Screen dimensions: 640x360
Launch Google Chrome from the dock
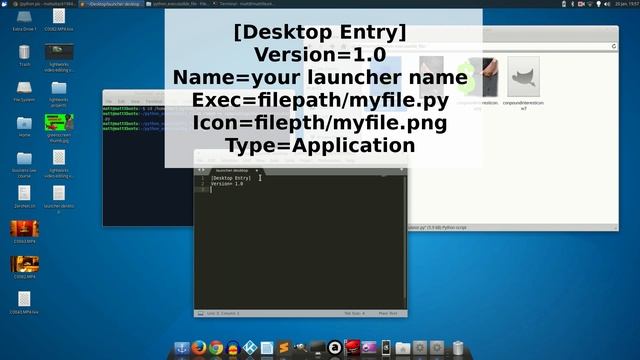click(216, 348)
